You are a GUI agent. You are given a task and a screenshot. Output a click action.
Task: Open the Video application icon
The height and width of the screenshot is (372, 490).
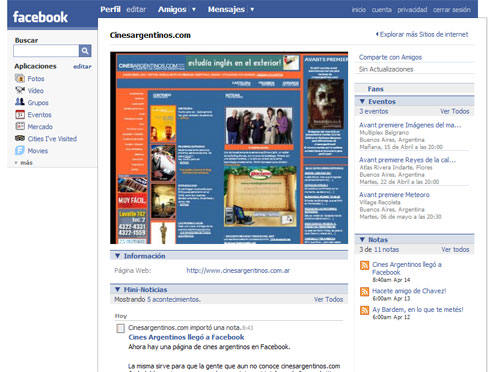[20, 90]
